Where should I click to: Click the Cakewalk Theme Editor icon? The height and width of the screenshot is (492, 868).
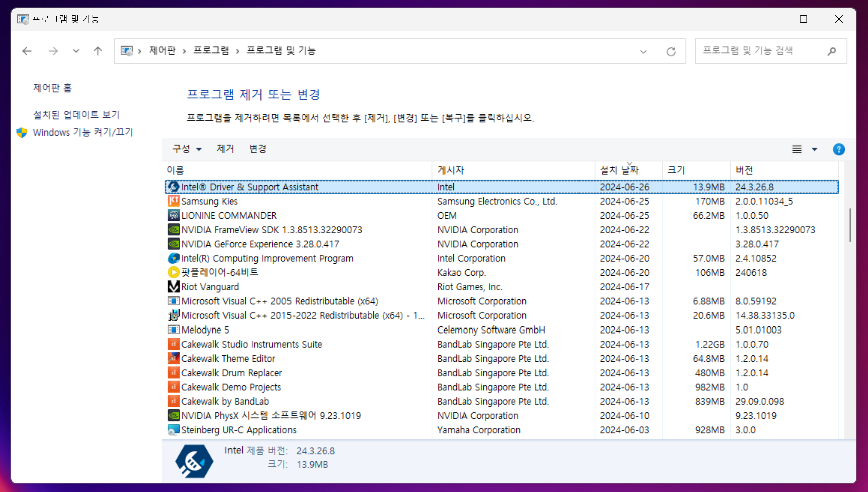pos(173,358)
